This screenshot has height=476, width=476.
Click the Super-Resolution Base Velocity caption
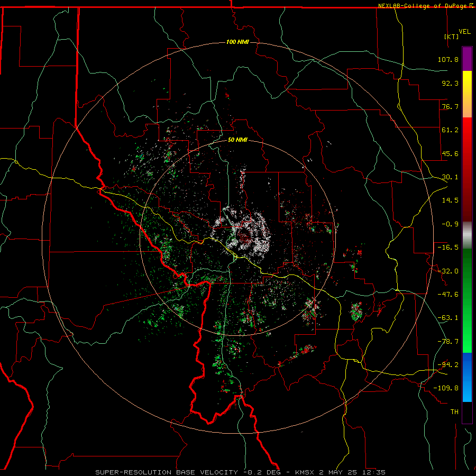[x=241, y=472]
